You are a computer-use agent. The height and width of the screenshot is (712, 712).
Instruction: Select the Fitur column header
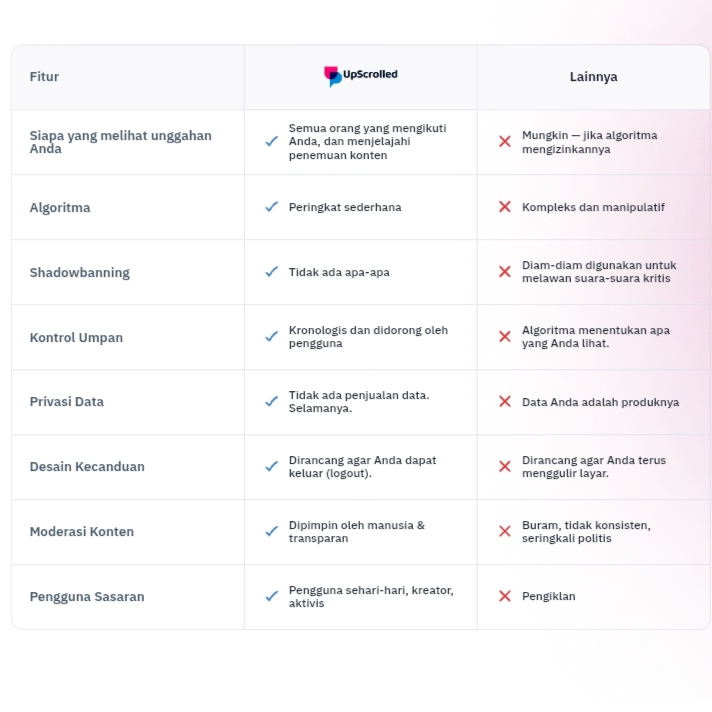(x=44, y=77)
